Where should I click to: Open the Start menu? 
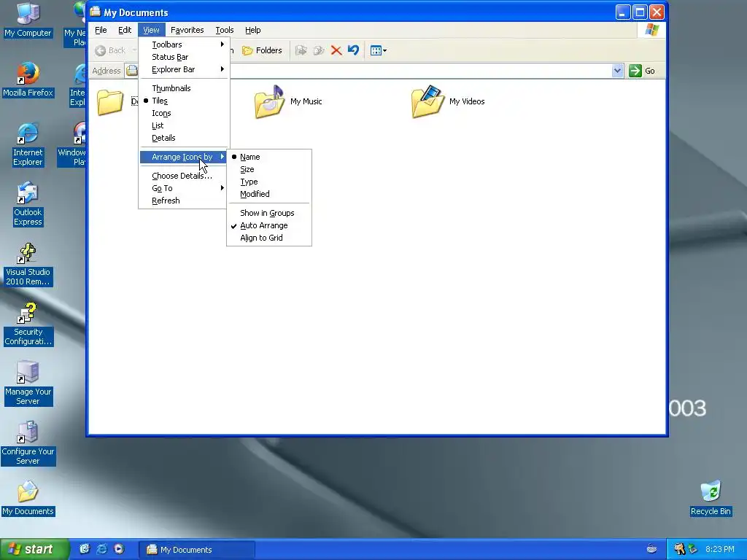(34, 549)
